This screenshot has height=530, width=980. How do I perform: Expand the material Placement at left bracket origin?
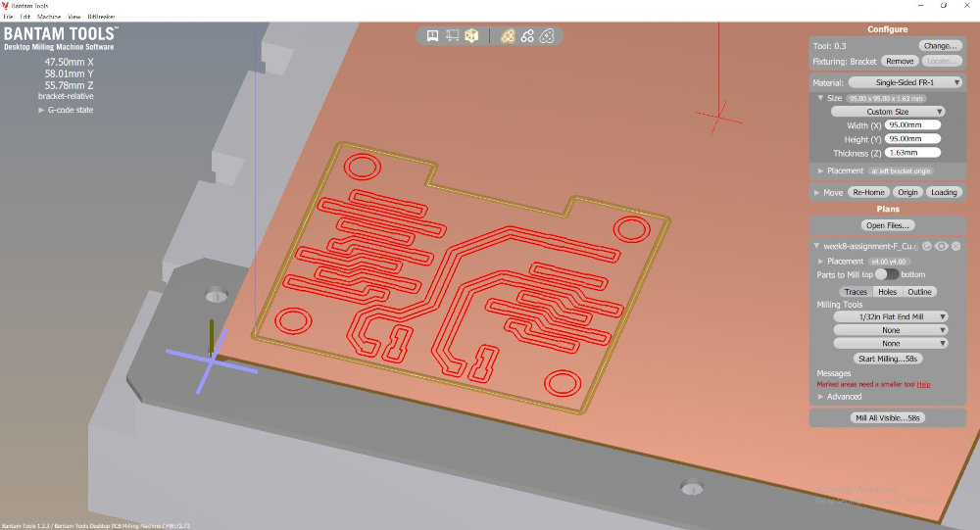click(820, 170)
